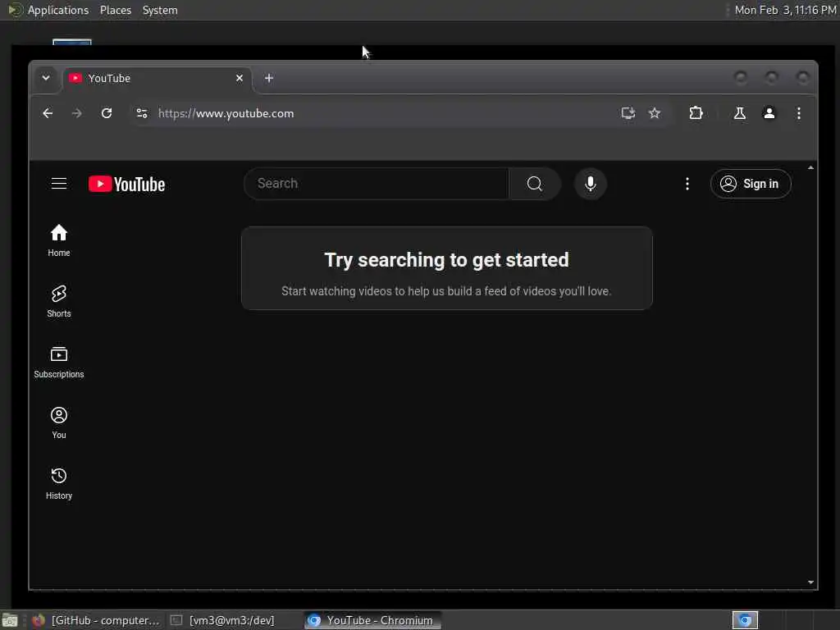Click 'Try searching to get started' heading
This screenshot has height=630, width=840.
point(447,260)
